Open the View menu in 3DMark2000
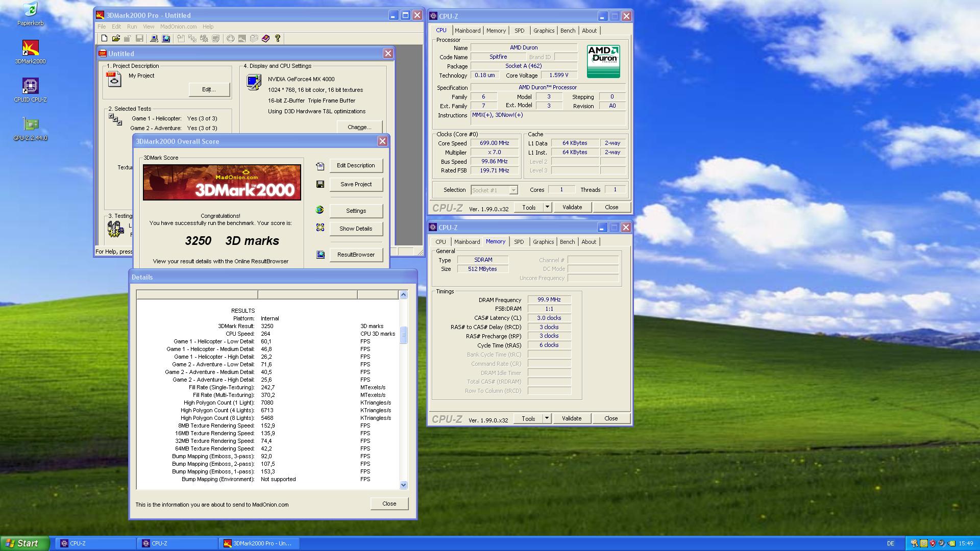This screenshot has width=980, height=551. click(x=149, y=27)
